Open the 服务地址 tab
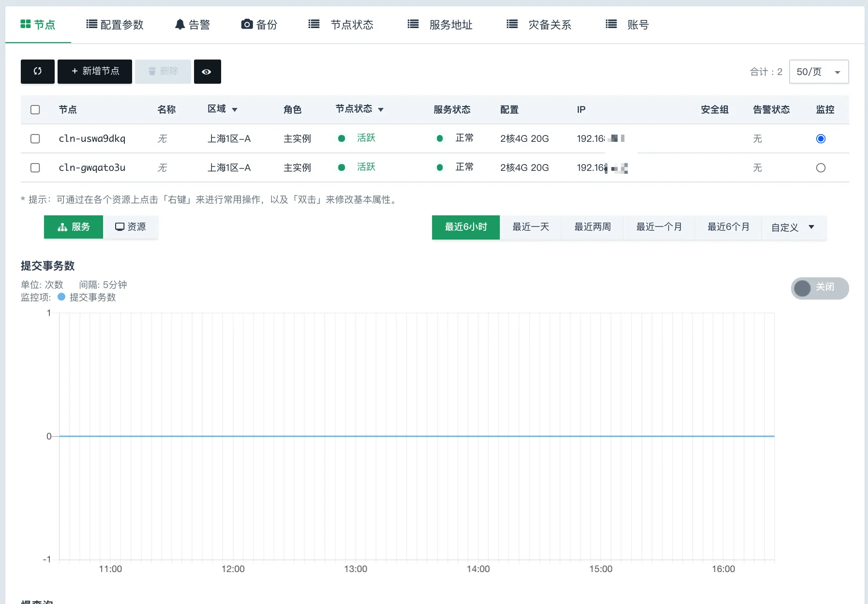 (440, 25)
